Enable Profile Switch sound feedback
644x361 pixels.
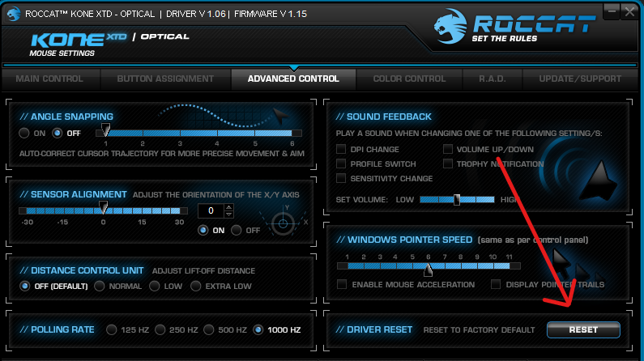(341, 164)
